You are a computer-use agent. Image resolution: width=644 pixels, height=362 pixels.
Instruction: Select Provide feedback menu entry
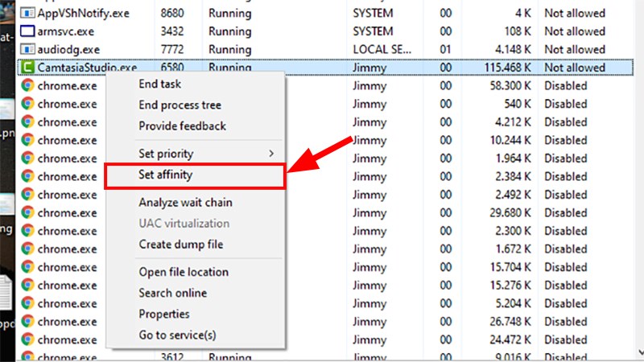(x=196, y=126)
